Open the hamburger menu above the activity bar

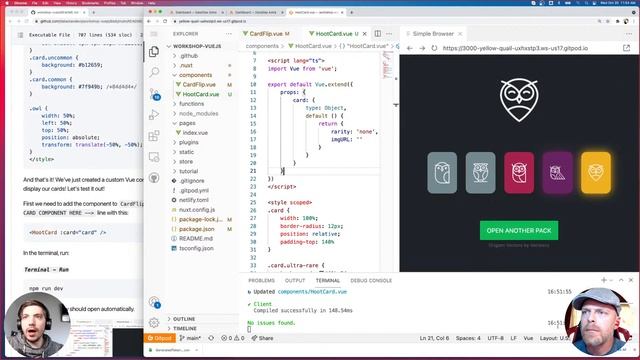click(x=154, y=34)
